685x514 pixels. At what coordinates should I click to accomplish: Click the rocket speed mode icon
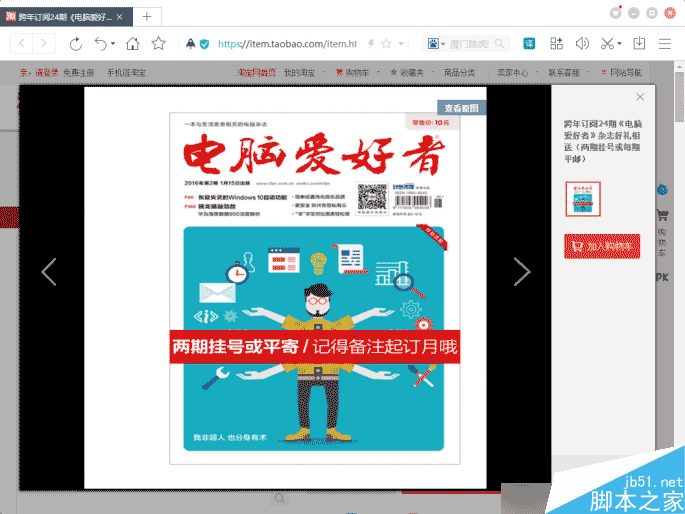190,44
